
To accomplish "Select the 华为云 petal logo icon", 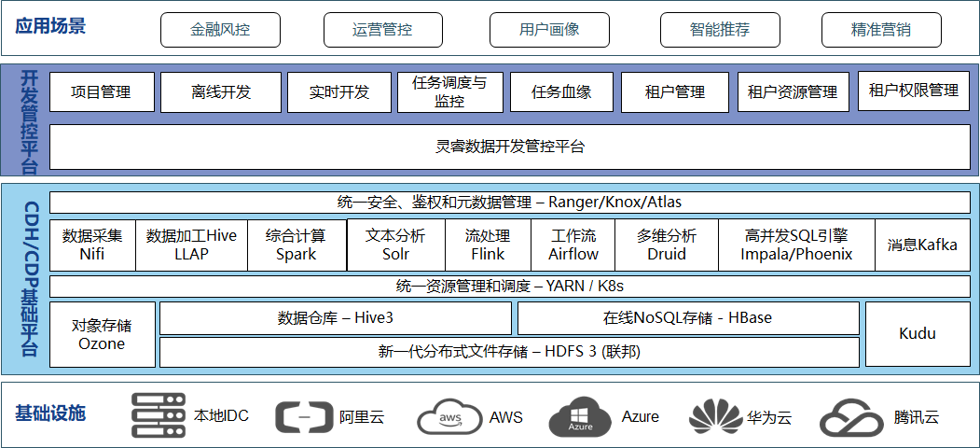I will click(x=713, y=416).
